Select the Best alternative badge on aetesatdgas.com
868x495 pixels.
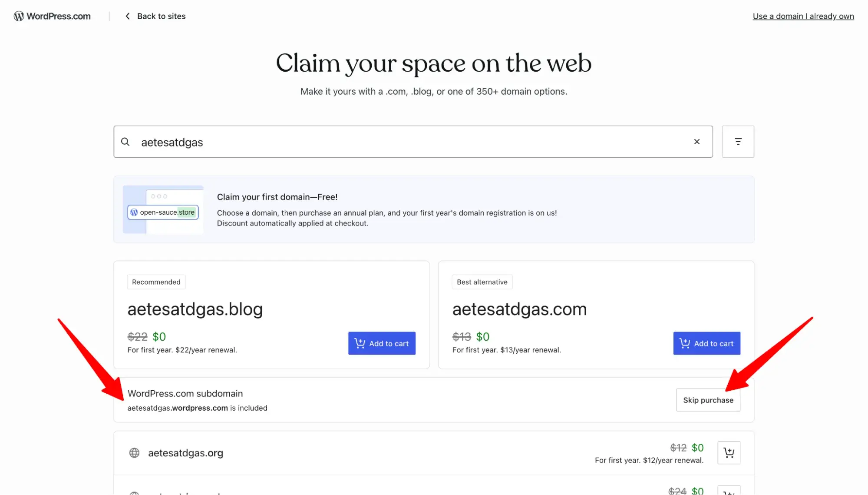(x=482, y=282)
